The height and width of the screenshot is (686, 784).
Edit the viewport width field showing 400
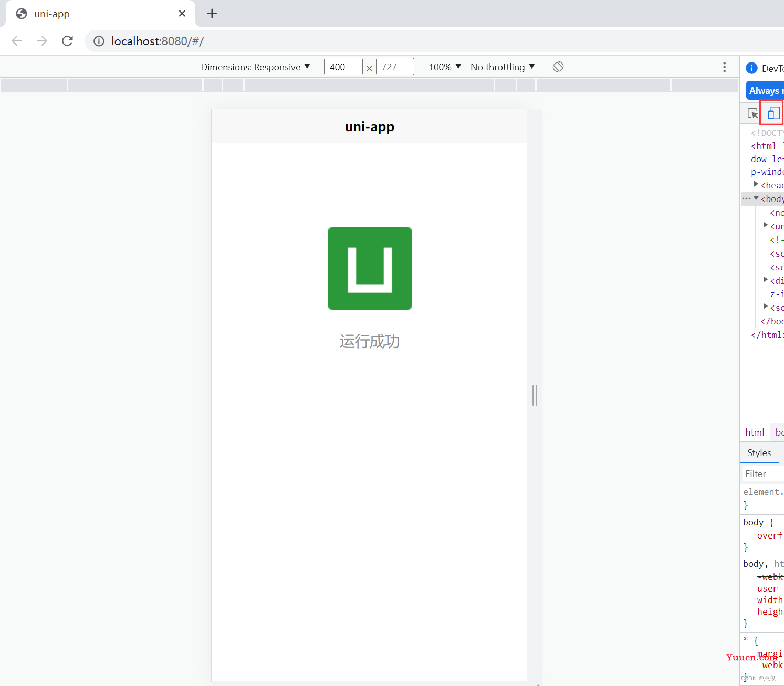pos(343,67)
